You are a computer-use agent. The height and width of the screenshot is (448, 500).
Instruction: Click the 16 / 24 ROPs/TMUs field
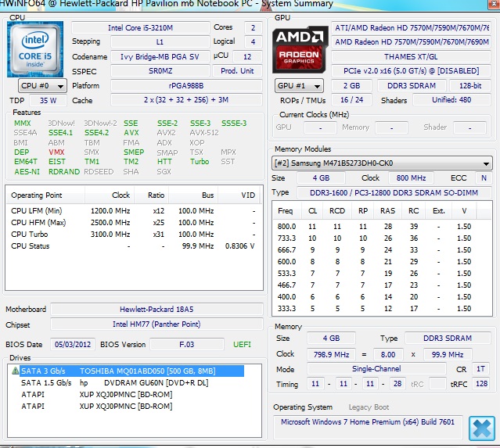[351, 100]
